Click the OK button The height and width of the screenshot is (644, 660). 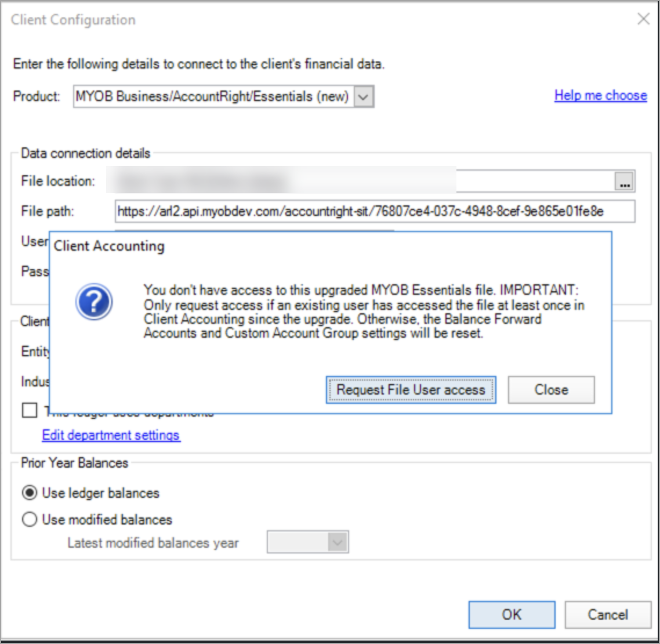tap(511, 614)
